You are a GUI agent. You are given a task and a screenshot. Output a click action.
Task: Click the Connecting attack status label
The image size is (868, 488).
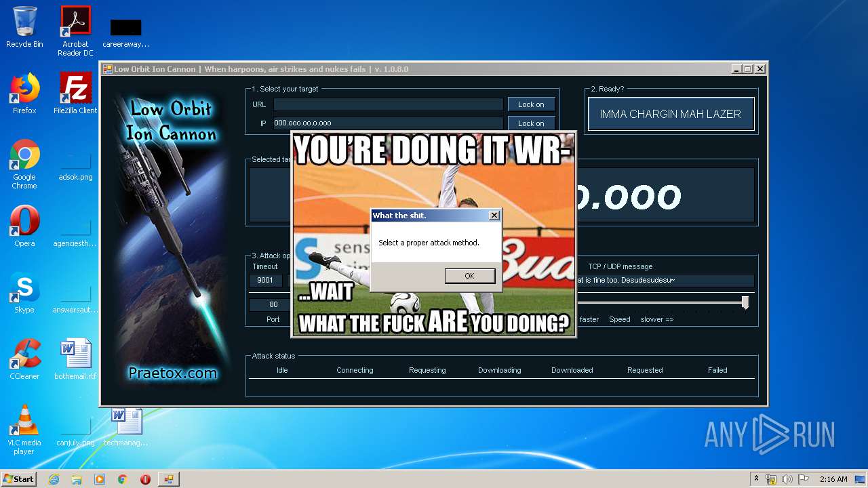(355, 370)
